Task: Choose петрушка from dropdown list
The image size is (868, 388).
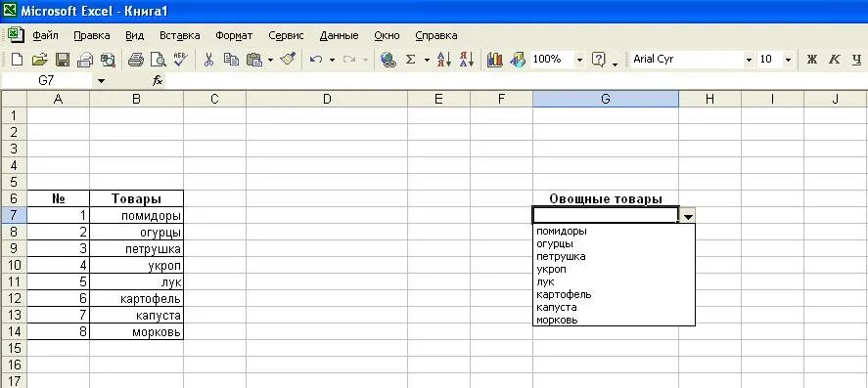Action: pyautogui.click(x=614, y=256)
